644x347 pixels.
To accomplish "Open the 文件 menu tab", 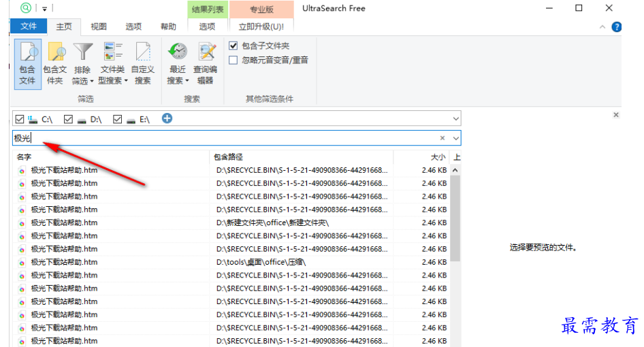I will pyautogui.click(x=29, y=27).
